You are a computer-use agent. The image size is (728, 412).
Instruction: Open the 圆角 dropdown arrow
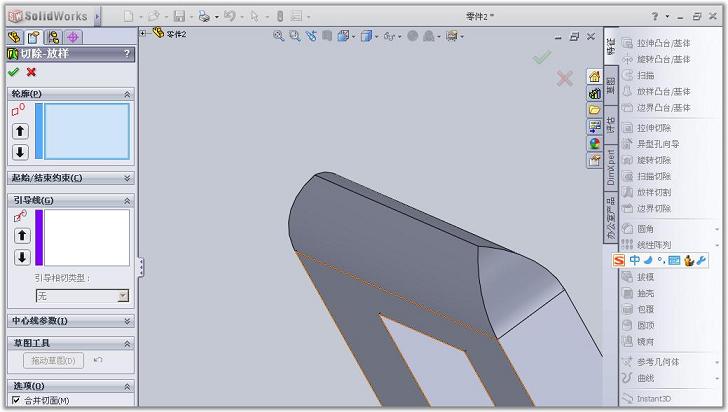coord(717,229)
